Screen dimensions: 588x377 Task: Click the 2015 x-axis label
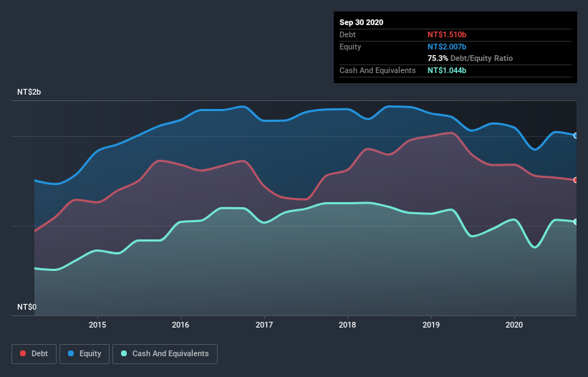[97, 325]
